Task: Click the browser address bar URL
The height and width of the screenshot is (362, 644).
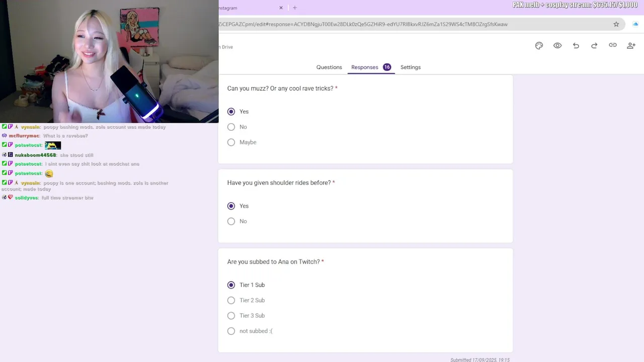Action: (363, 24)
